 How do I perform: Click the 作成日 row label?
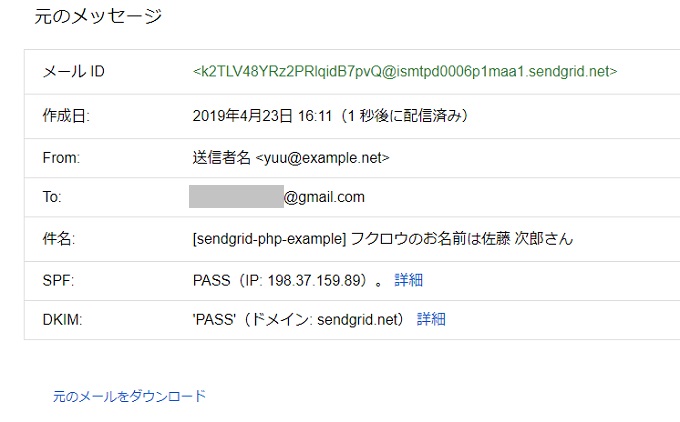tap(66, 116)
